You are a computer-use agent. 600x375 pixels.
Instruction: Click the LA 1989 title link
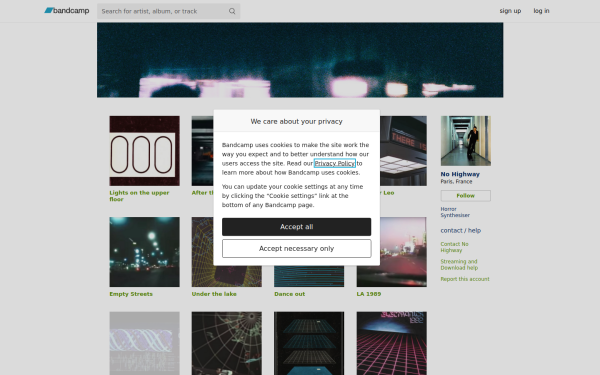tap(369, 294)
